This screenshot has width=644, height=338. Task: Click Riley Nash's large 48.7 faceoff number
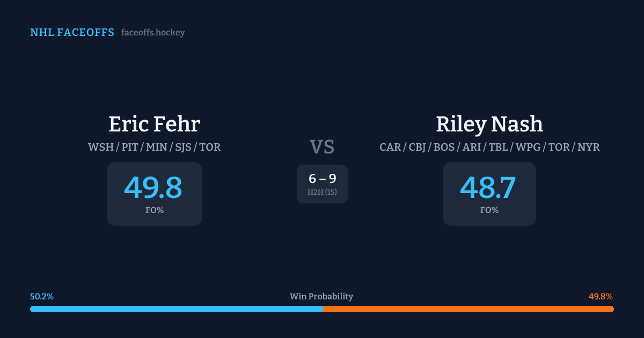point(488,188)
